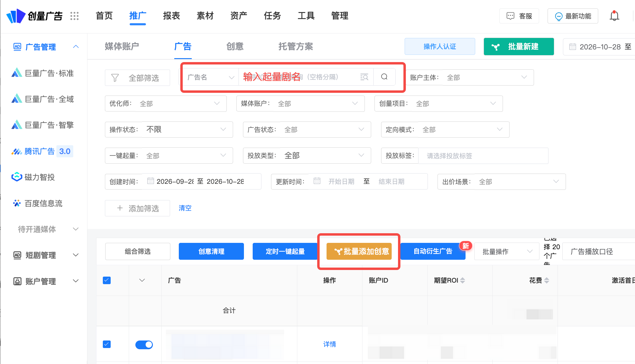Sort by 花费 column

coord(547,280)
